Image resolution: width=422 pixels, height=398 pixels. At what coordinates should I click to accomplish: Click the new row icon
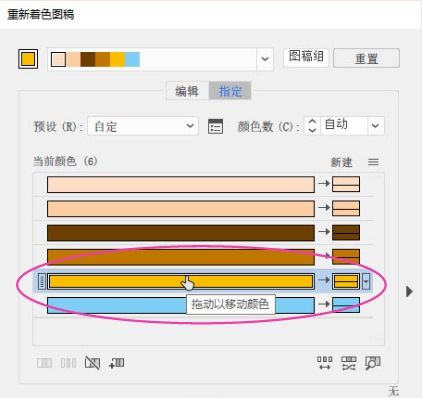click(x=117, y=363)
